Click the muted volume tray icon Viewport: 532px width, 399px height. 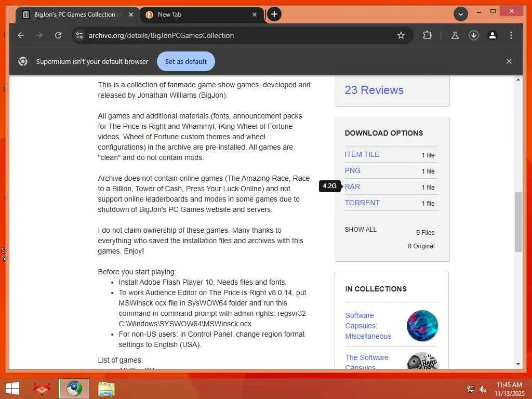coord(483,389)
